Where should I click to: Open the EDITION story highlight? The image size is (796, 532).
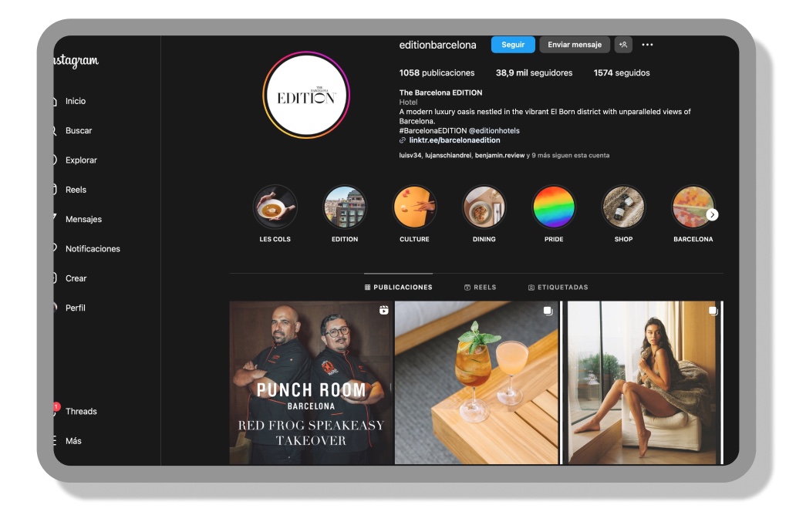point(344,207)
